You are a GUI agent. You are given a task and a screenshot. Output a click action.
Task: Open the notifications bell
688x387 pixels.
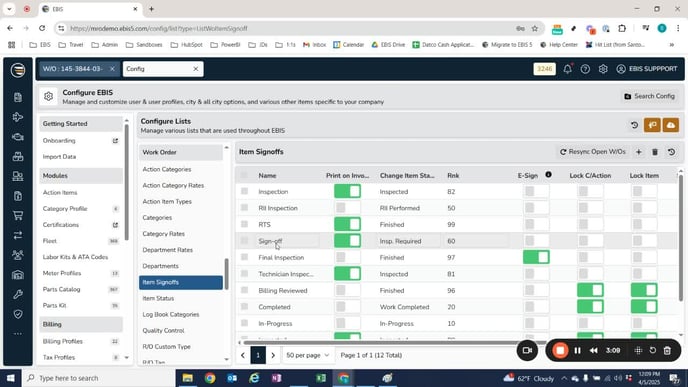[567, 69]
